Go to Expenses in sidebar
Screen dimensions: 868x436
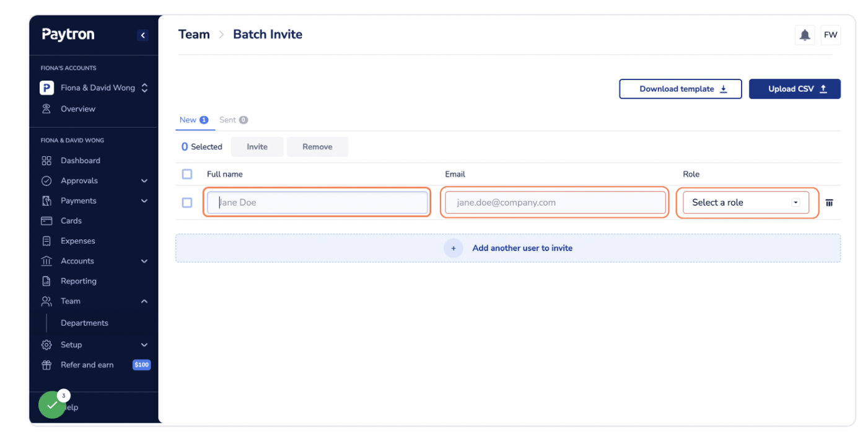click(77, 241)
